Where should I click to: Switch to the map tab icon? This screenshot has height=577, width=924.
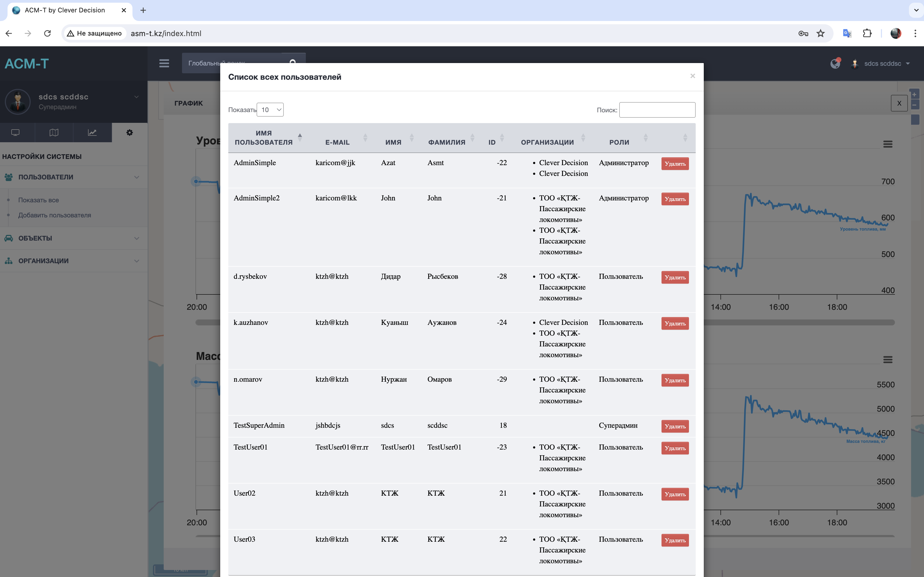coord(54,133)
